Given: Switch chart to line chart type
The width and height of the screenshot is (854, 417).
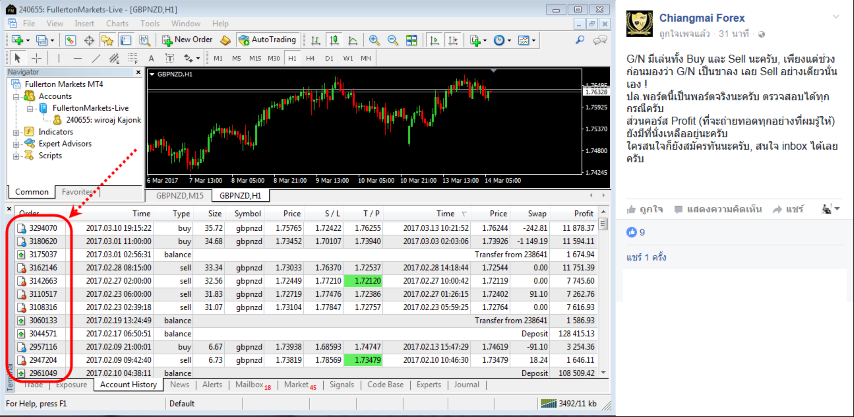Looking at the screenshot, I should [x=352, y=40].
